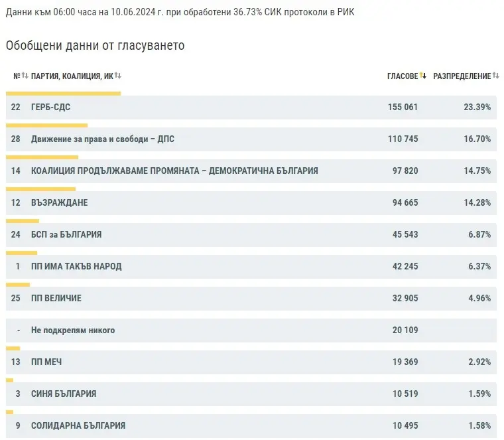Click the КОАЛИЦИЯ ПРОДЪЛЖАВАМЕ ПРОМЯНАТА party name
This screenshot has height=440, width=504.
(x=174, y=171)
